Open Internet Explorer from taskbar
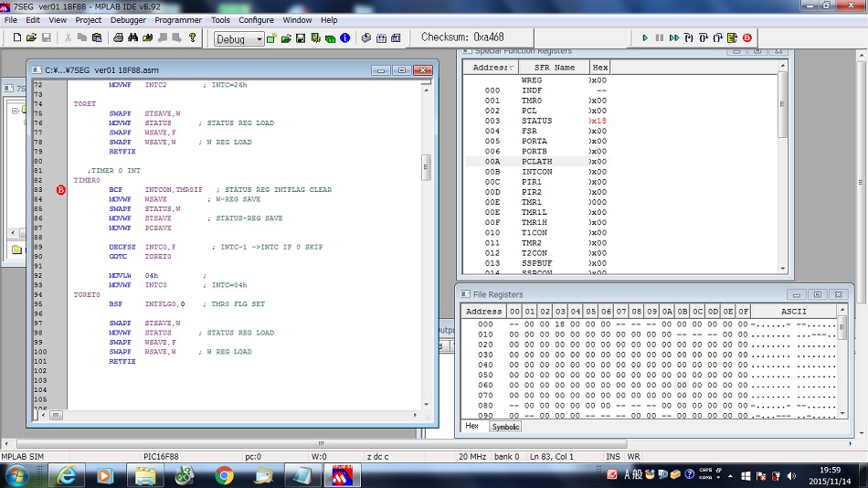The width and height of the screenshot is (868, 488). [67, 476]
